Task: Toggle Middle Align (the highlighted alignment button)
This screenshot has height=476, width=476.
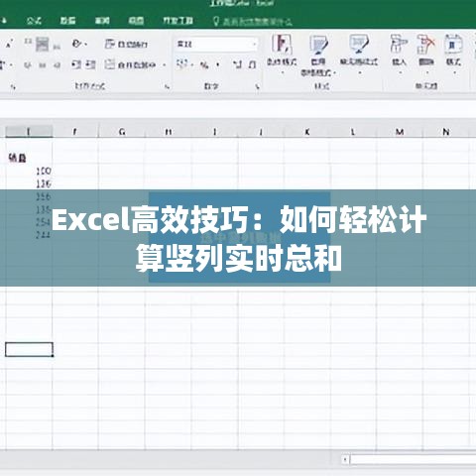Action: [x=43, y=44]
